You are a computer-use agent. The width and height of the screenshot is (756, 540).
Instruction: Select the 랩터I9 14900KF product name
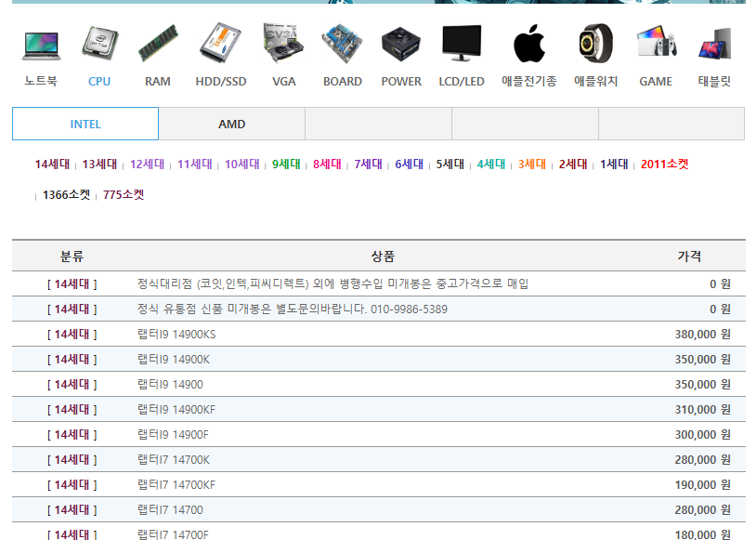[176, 410]
